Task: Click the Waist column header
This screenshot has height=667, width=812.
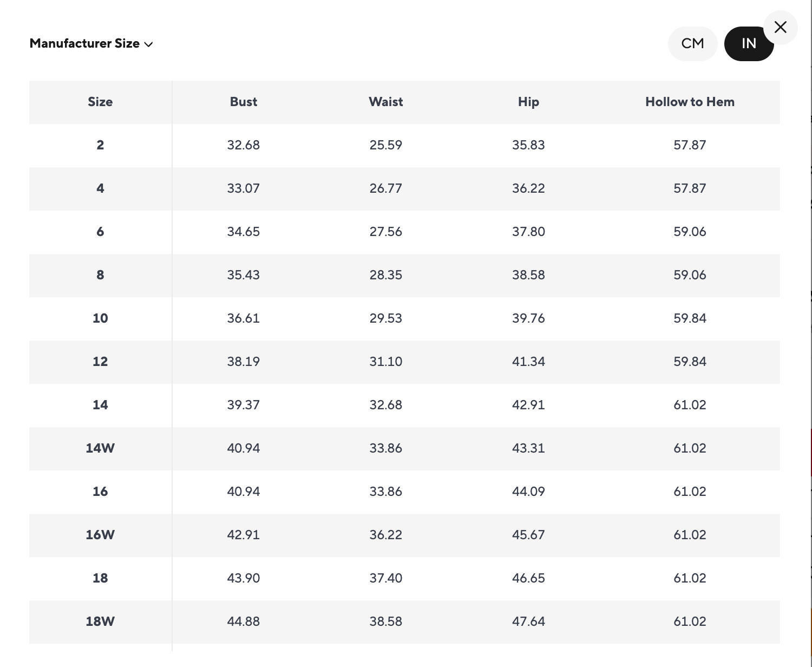Action: (x=385, y=102)
